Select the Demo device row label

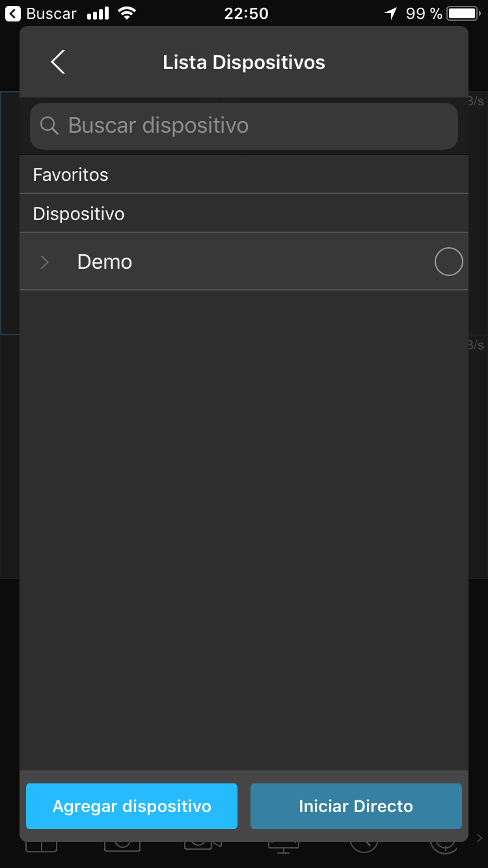tap(105, 262)
